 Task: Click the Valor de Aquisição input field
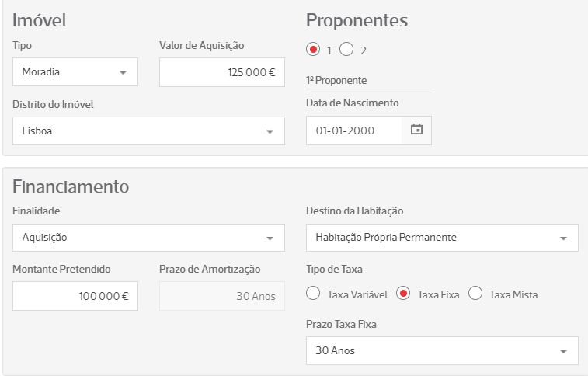coord(221,72)
